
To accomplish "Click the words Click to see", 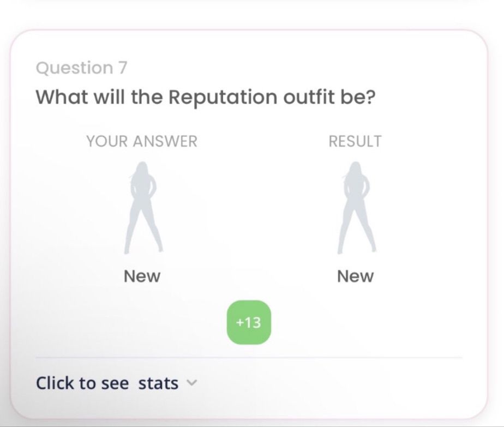I will [x=82, y=383].
